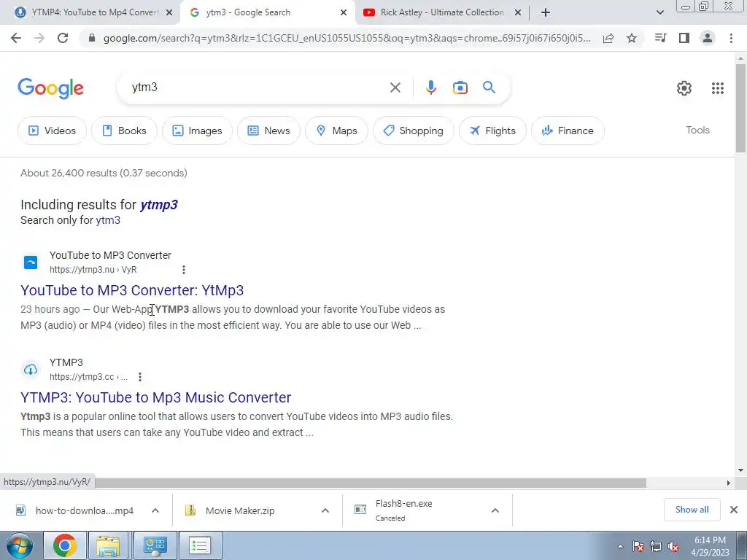Open YouTube to MP3 Converter: YtMp3 result

pyautogui.click(x=132, y=290)
